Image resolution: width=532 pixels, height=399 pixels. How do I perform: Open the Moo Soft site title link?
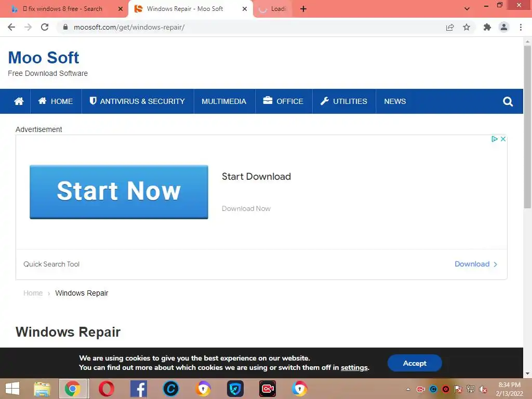pos(44,57)
